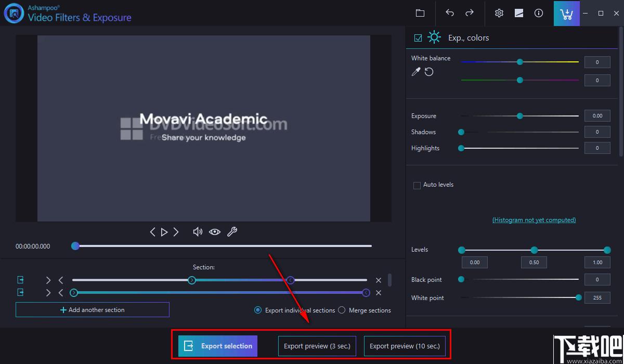Image resolution: width=624 pixels, height=364 pixels.
Task: Play the video preview
Action: [164, 232]
